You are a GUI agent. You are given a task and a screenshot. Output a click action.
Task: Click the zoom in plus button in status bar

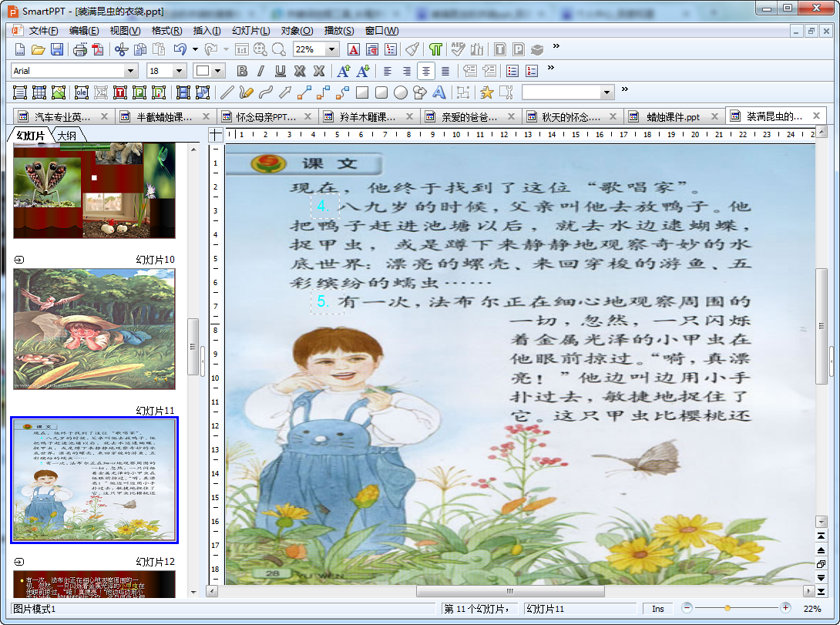(785, 608)
